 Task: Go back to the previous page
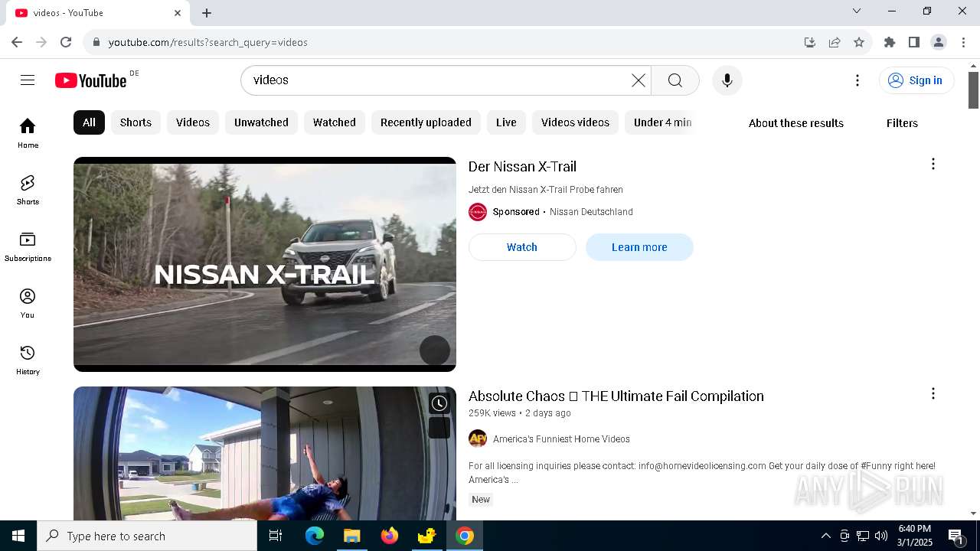(17, 42)
